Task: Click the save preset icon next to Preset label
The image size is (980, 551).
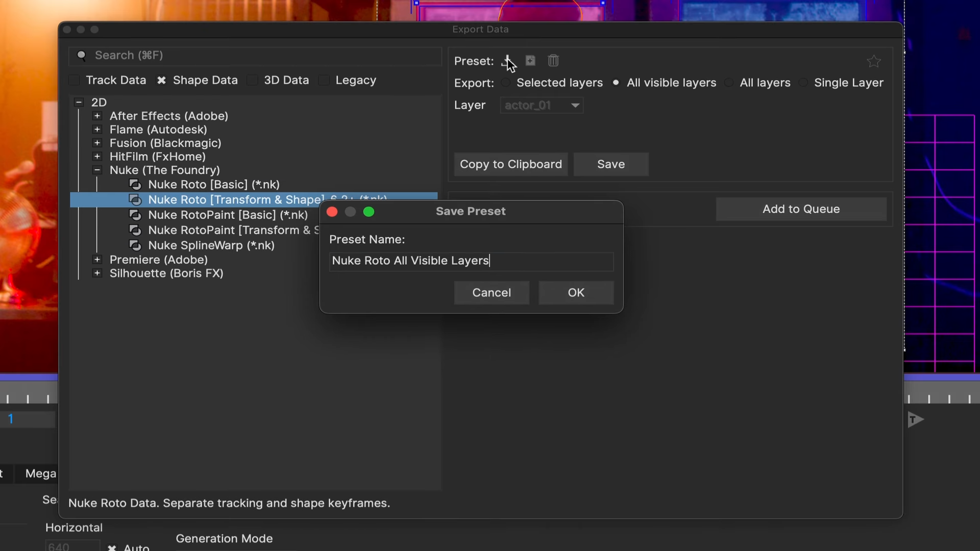Action: (x=507, y=61)
